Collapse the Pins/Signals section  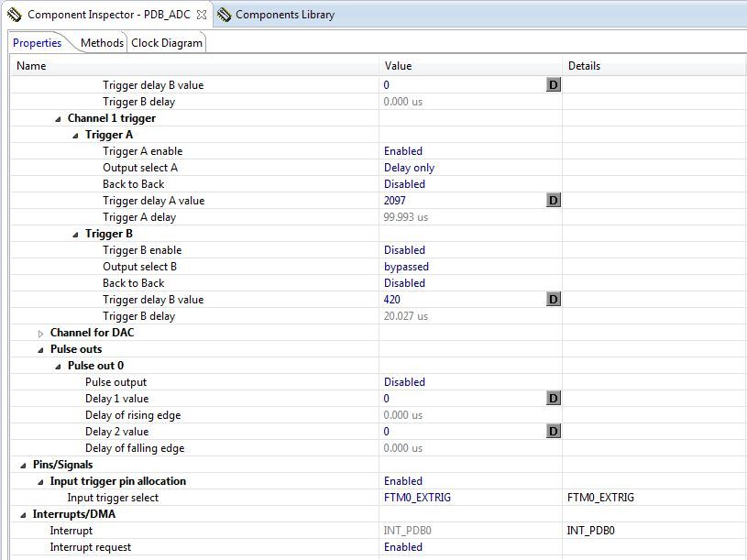pos(23,466)
